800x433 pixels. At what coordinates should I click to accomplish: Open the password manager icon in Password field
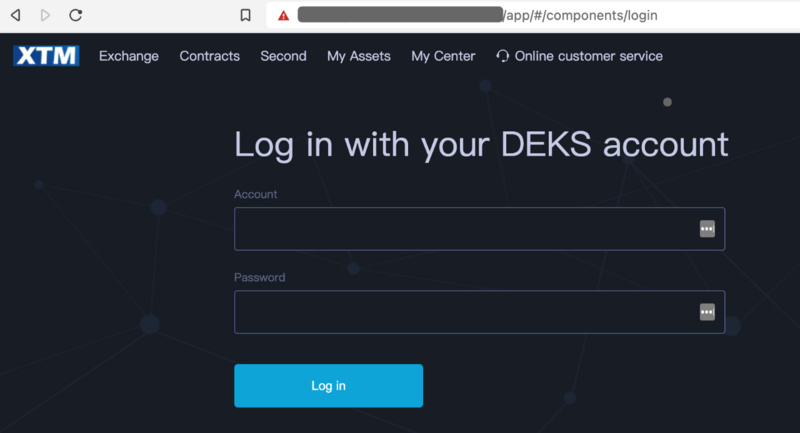[x=707, y=312]
